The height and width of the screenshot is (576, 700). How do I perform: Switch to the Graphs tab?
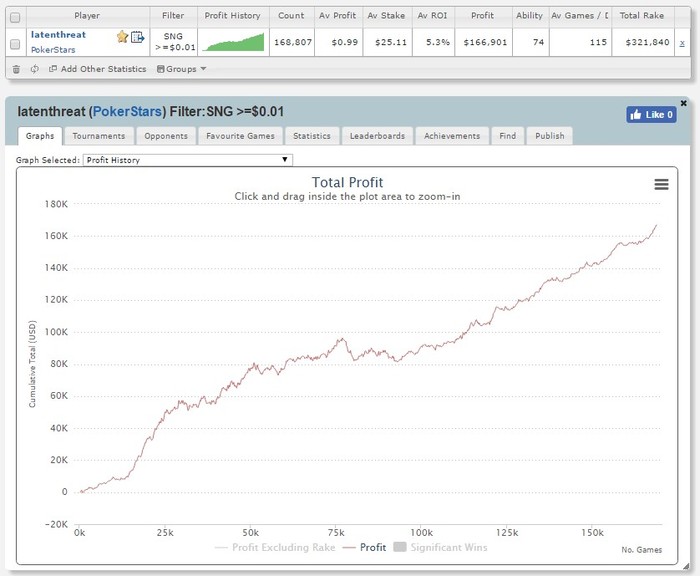coord(40,136)
